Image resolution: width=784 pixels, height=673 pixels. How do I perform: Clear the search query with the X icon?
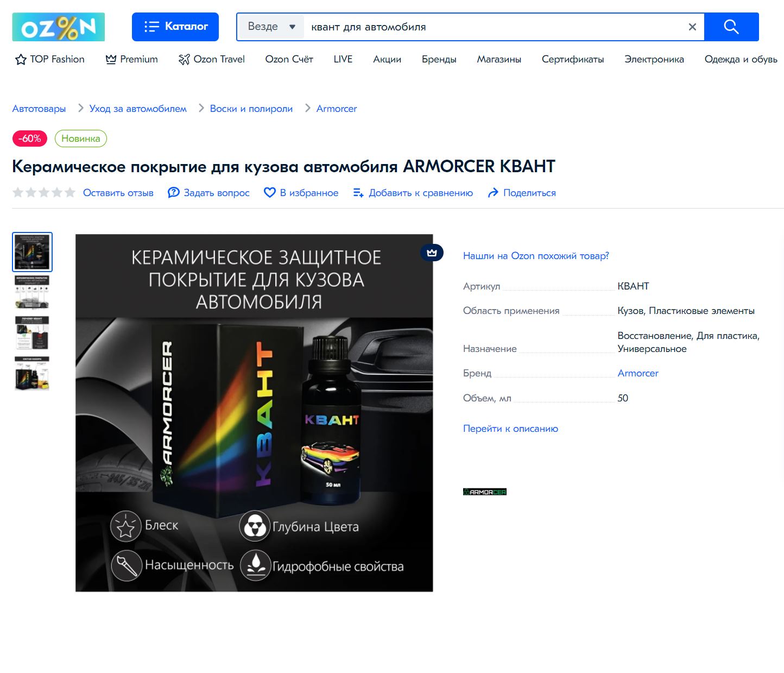point(692,27)
